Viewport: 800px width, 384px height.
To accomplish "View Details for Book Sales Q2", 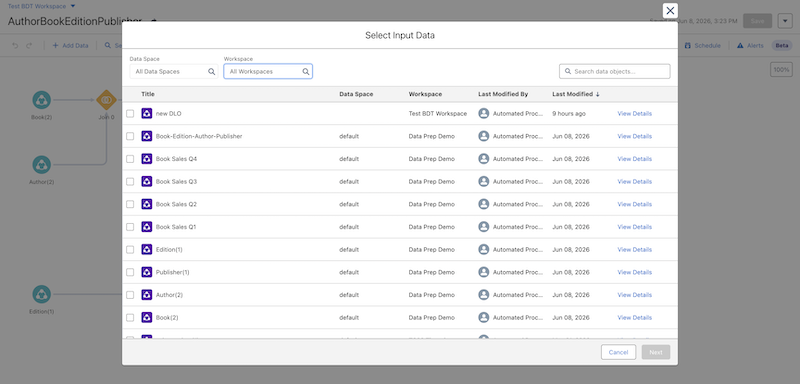I will [635, 204].
